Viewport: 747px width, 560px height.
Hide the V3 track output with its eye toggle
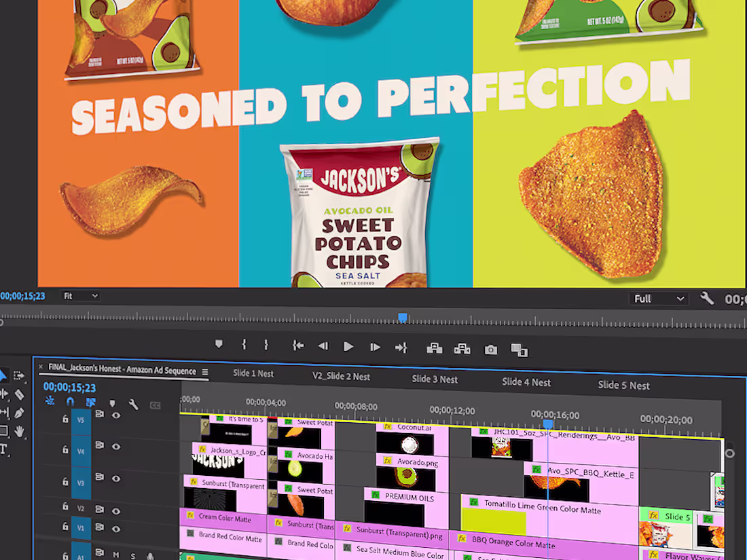pos(115,479)
